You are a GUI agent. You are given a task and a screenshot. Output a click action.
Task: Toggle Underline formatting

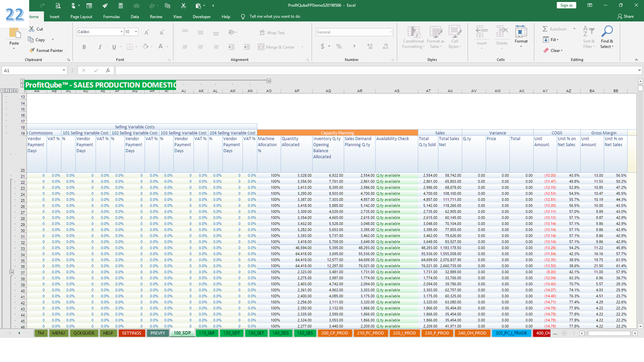(114, 47)
